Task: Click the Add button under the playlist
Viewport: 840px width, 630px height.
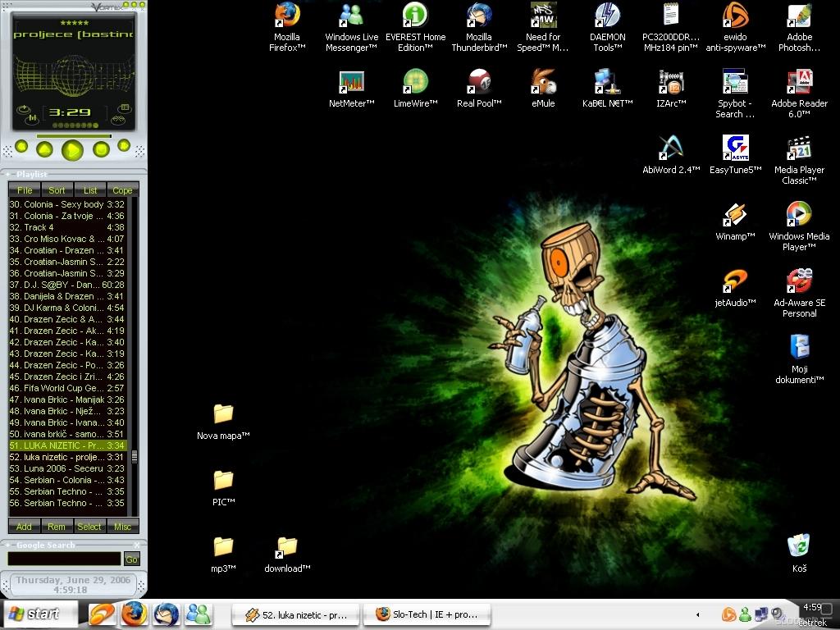Action: pyautogui.click(x=24, y=527)
